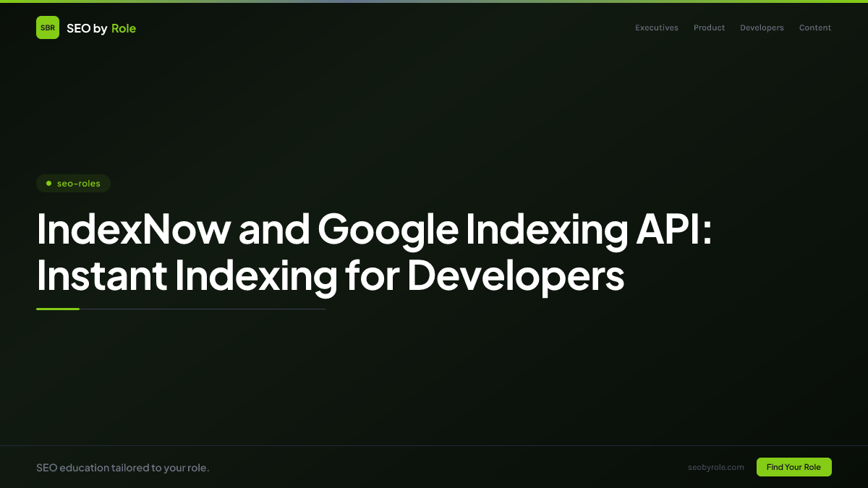Click the green accent underline below the title

click(58, 309)
